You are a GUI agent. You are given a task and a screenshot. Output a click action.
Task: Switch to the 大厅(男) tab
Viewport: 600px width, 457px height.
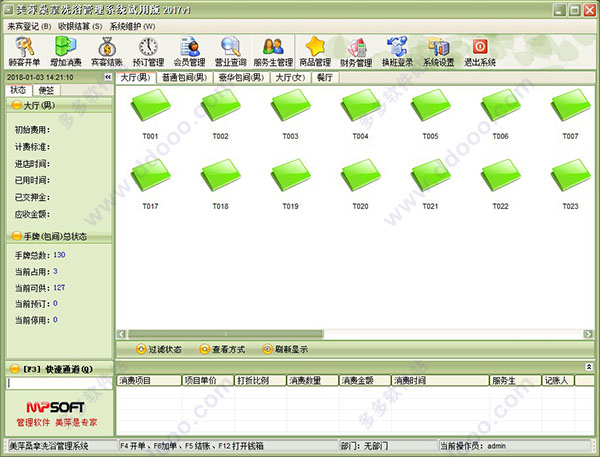point(135,78)
